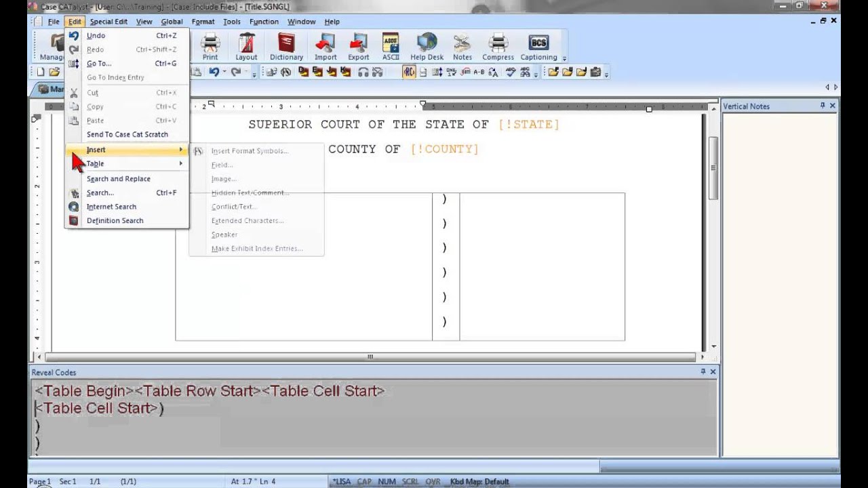
Task: Launch the Help Desk
Action: (427, 47)
